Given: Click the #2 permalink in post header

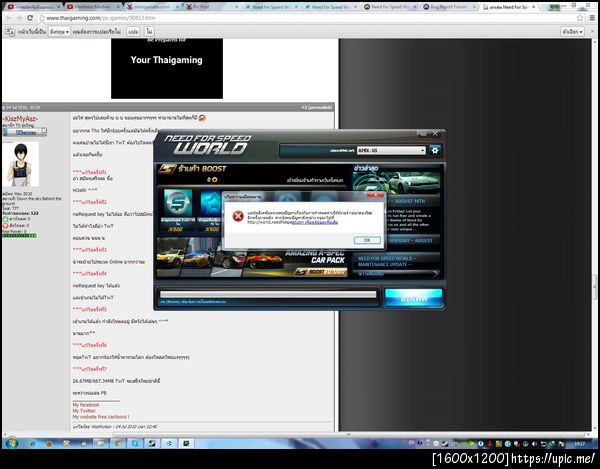Looking at the screenshot, I should click(316, 107).
